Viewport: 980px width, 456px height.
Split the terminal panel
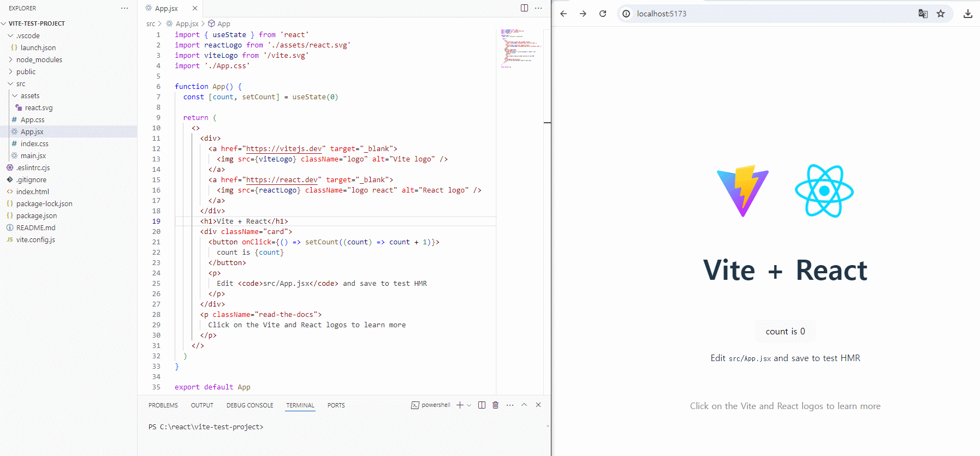[x=482, y=405]
